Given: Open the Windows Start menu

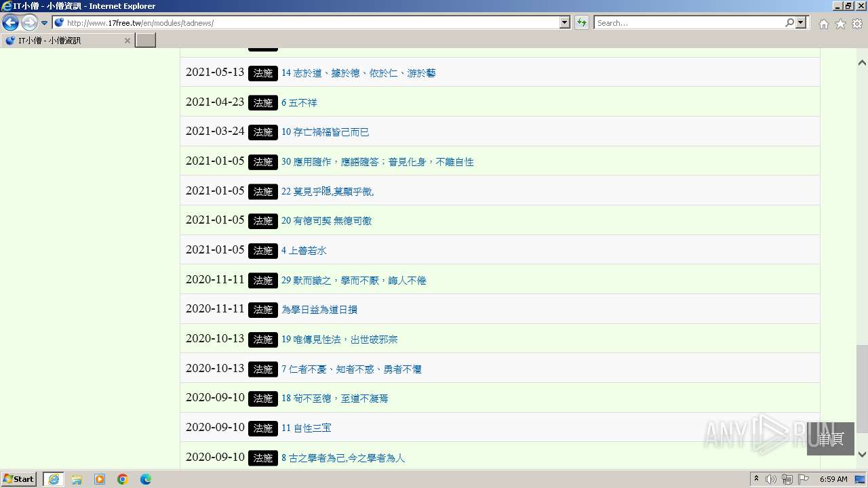Looking at the screenshot, I should tap(19, 479).
